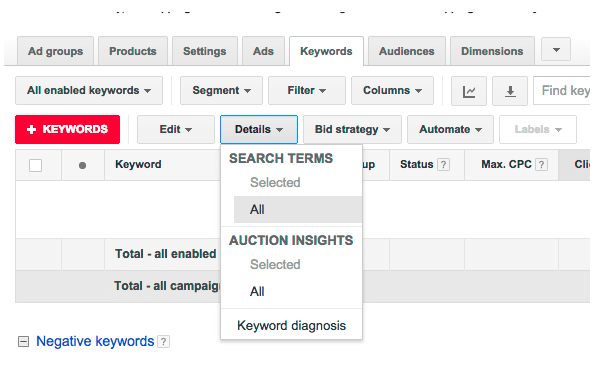Screen dimensions: 613x379
Task: Switch to the Audiences tab
Action: (407, 51)
